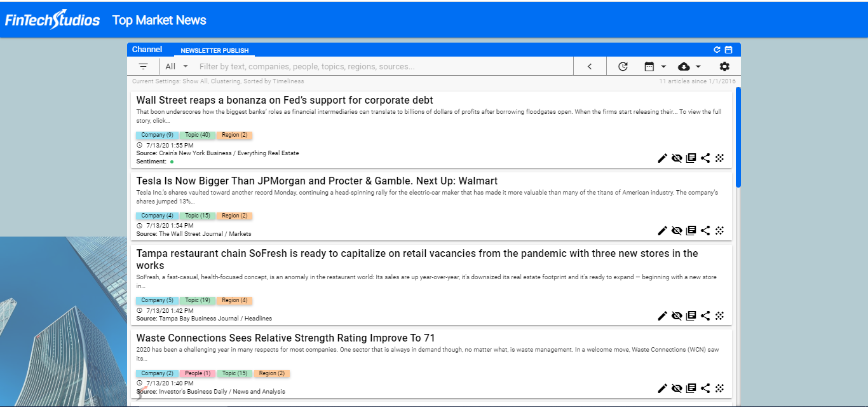Image resolution: width=868 pixels, height=407 pixels.
Task: Click Topic (15) tag on the Tesla article
Action: point(197,216)
